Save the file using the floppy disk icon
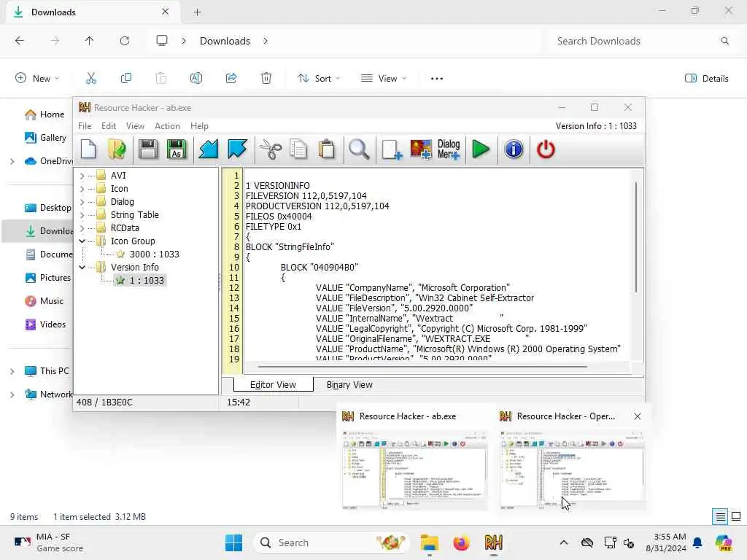This screenshot has height=560, width=747. (148, 149)
